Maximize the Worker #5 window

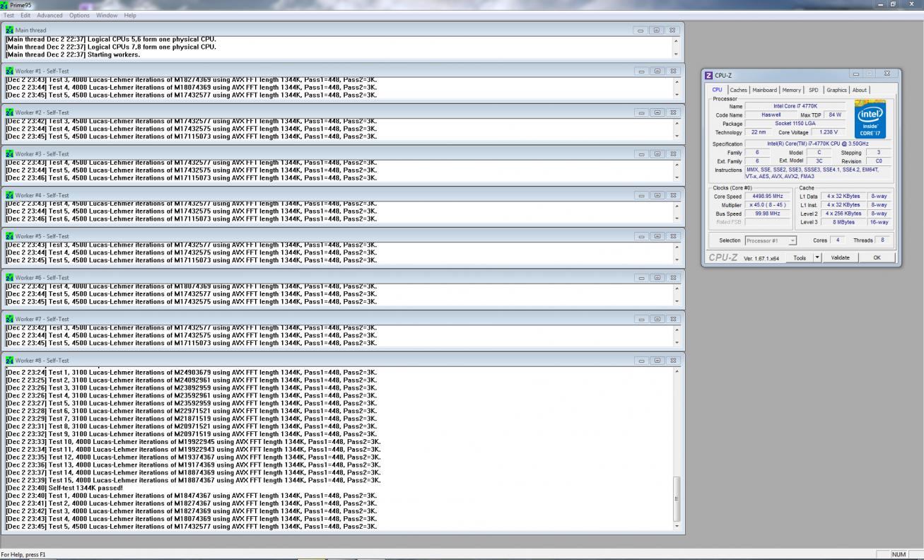(x=657, y=236)
